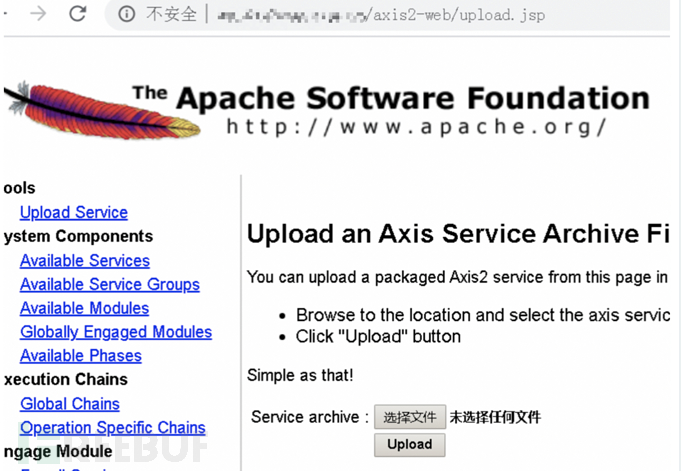690x471 pixels.
Task: Open Globally Engaged Modules link
Action: pyautogui.click(x=116, y=332)
